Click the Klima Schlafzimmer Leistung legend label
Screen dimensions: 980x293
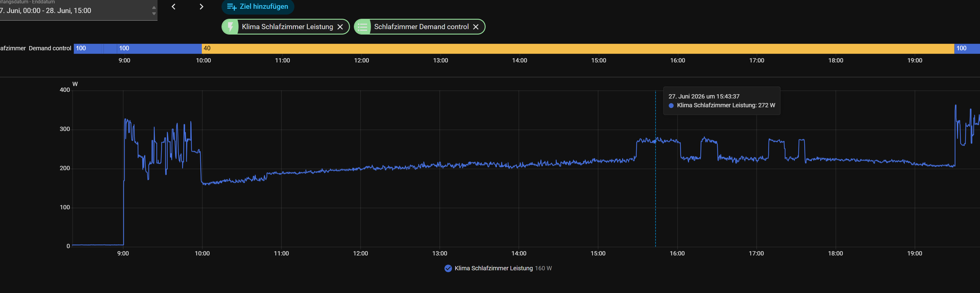pyautogui.click(x=493, y=268)
